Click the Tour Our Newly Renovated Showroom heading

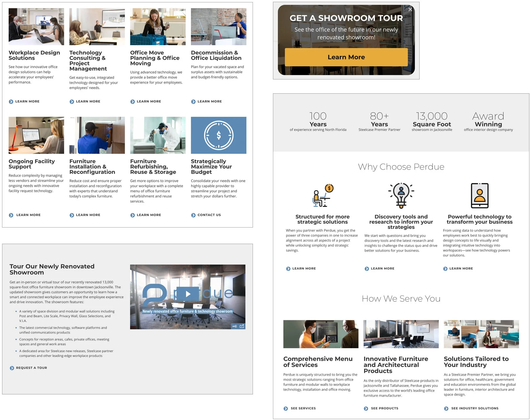(52, 269)
